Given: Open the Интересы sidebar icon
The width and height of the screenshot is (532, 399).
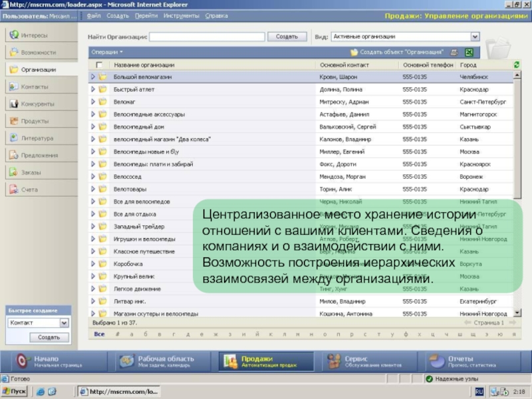Looking at the screenshot, I should (14, 35).
